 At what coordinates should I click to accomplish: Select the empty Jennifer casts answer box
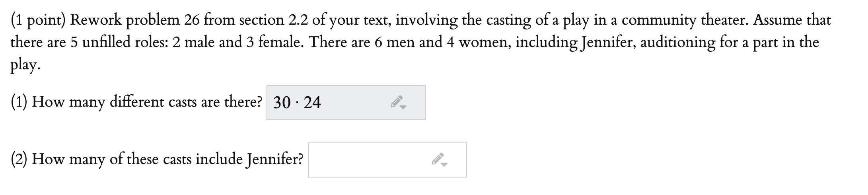(x=387, y=160)
